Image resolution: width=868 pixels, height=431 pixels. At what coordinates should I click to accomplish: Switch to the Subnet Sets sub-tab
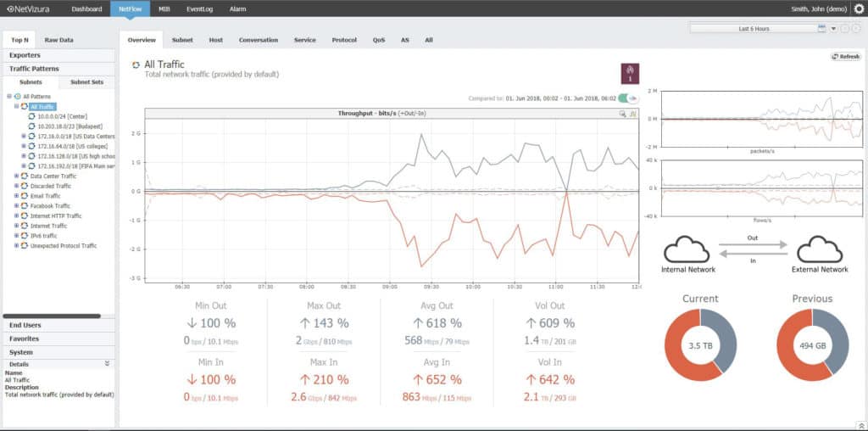click(86, 82)
